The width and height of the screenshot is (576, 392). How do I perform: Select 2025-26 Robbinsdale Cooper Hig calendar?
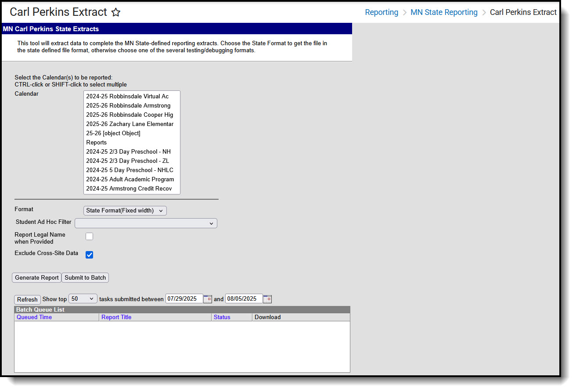click(x=132, y=115)
